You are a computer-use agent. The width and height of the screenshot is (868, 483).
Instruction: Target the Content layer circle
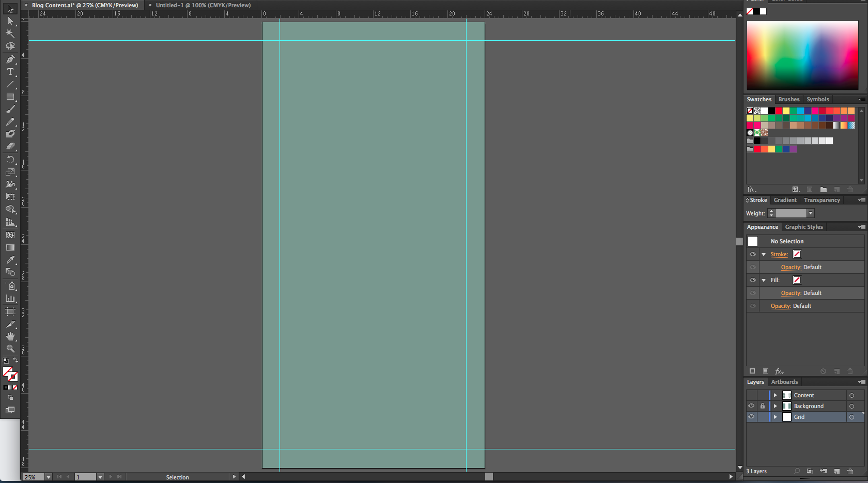tap(851, 396)
